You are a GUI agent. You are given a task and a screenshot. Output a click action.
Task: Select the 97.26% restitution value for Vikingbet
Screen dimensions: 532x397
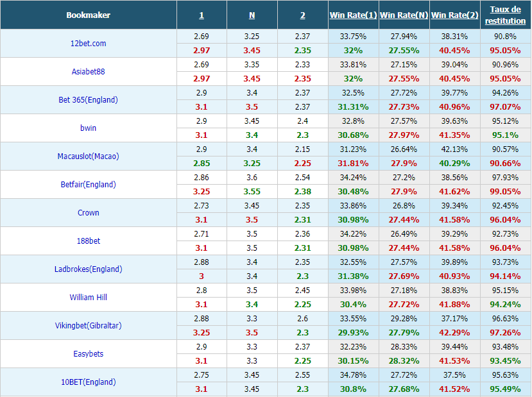pos(505,333)
